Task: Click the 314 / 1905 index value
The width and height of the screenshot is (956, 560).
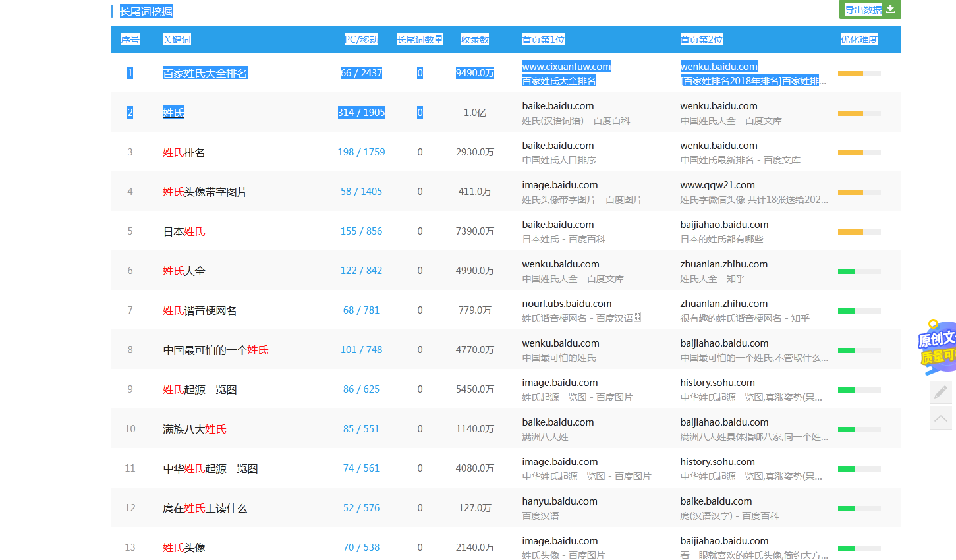Action: point(361,113)
